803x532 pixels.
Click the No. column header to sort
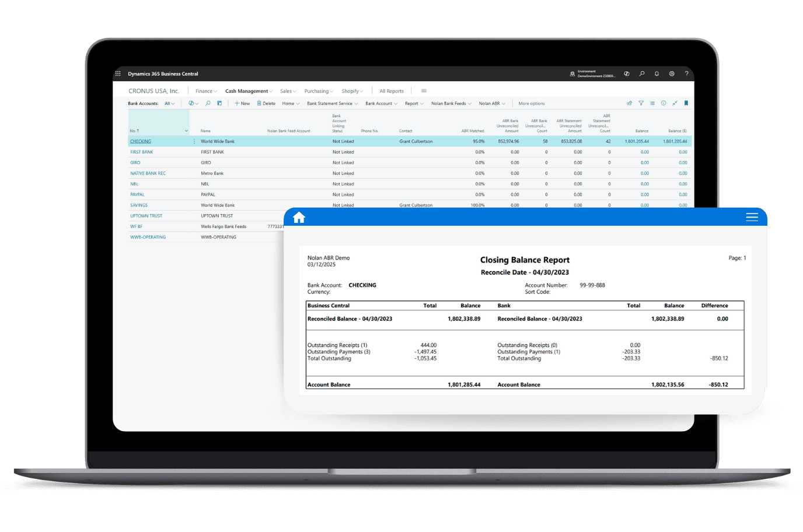pyautogui.click(x=135, y=131)
